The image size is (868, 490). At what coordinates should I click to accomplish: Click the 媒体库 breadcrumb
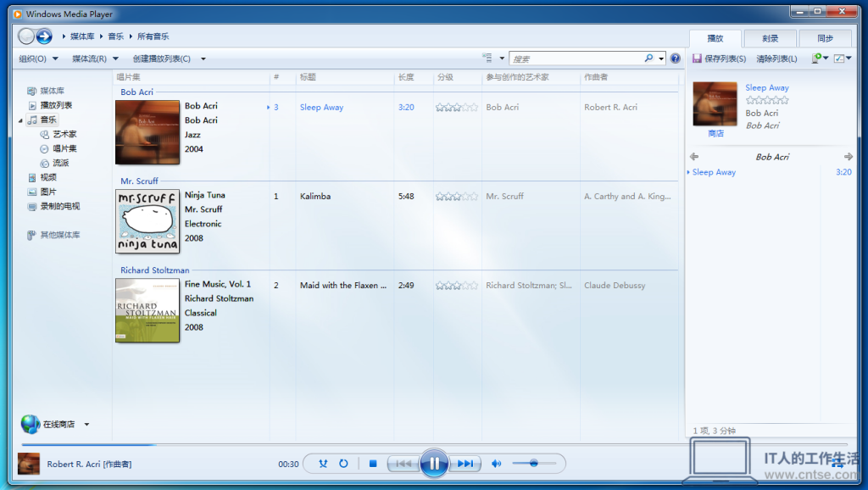point(82,36)
